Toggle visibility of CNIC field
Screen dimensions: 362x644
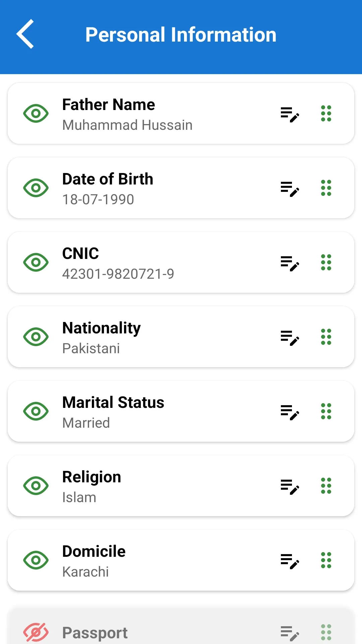(x=36, y=262)
